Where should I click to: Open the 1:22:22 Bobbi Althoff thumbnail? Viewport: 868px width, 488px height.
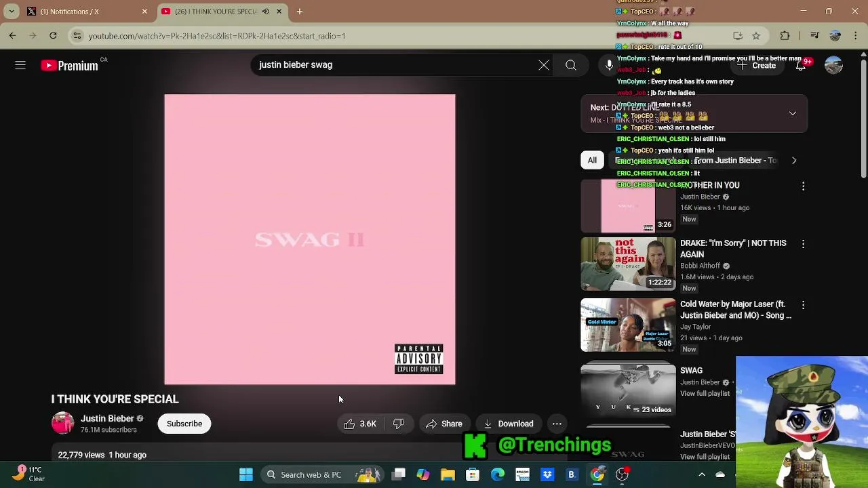click(628, 264)
